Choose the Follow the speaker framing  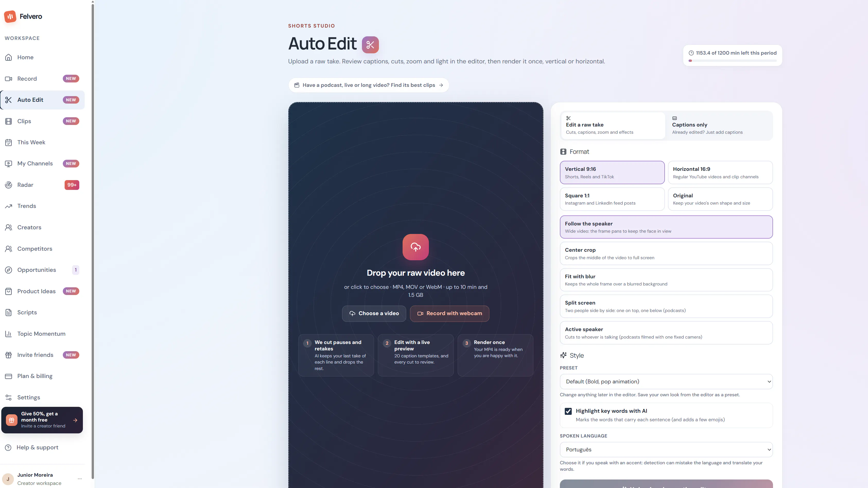pos(666,227)
